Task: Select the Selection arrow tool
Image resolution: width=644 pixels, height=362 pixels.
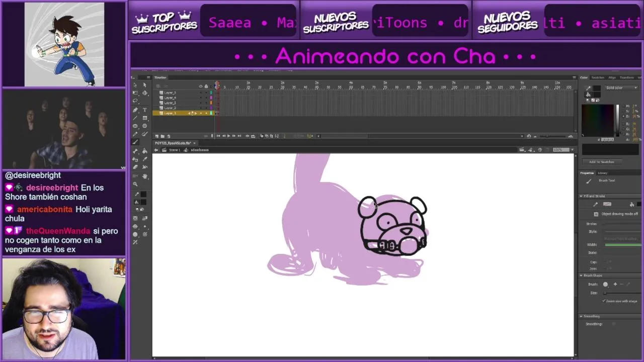Action: [x=135, y=85]
